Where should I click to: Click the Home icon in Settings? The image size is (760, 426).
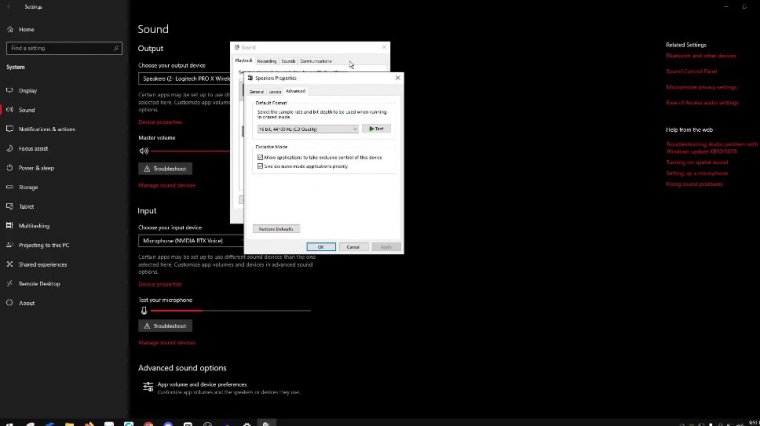[10, 29]
